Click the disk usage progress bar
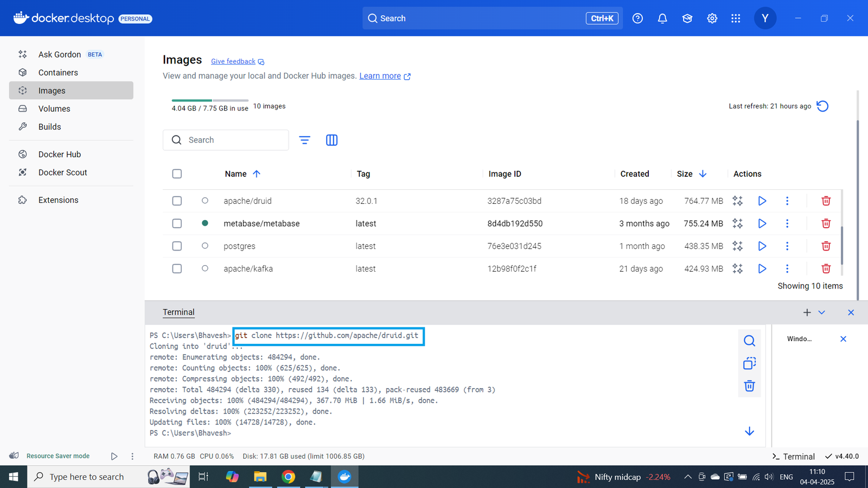The width and height of the screenshot is (868, 488). tap(209, 100)
